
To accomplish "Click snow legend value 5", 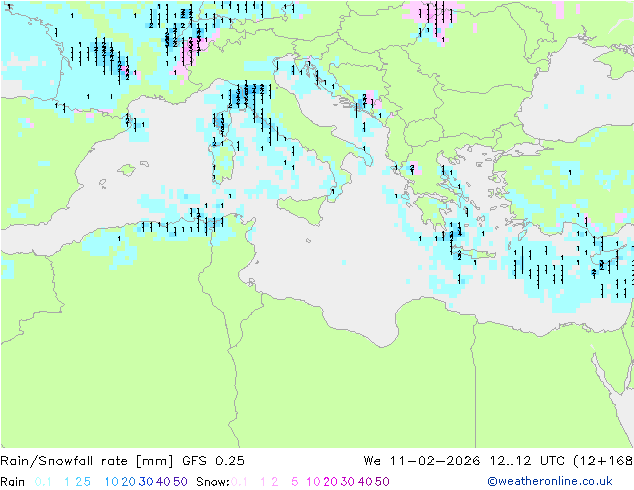I will tap(295, 482).
